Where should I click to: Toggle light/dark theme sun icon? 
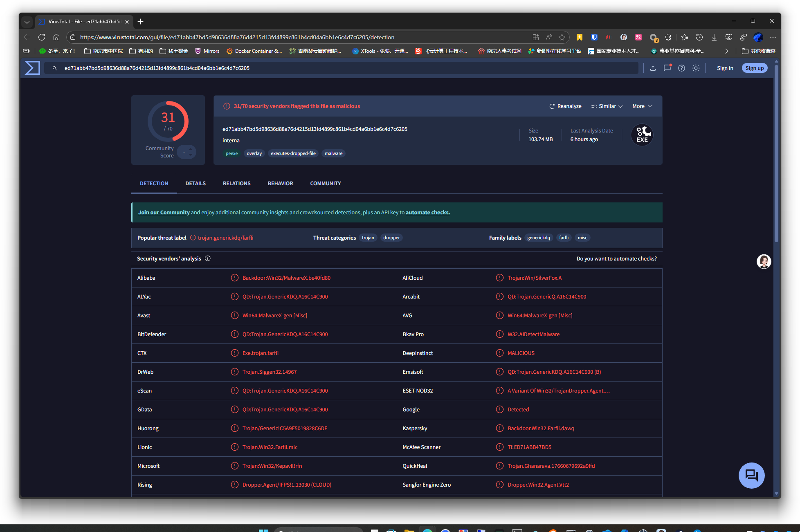(x=696, y=68)
